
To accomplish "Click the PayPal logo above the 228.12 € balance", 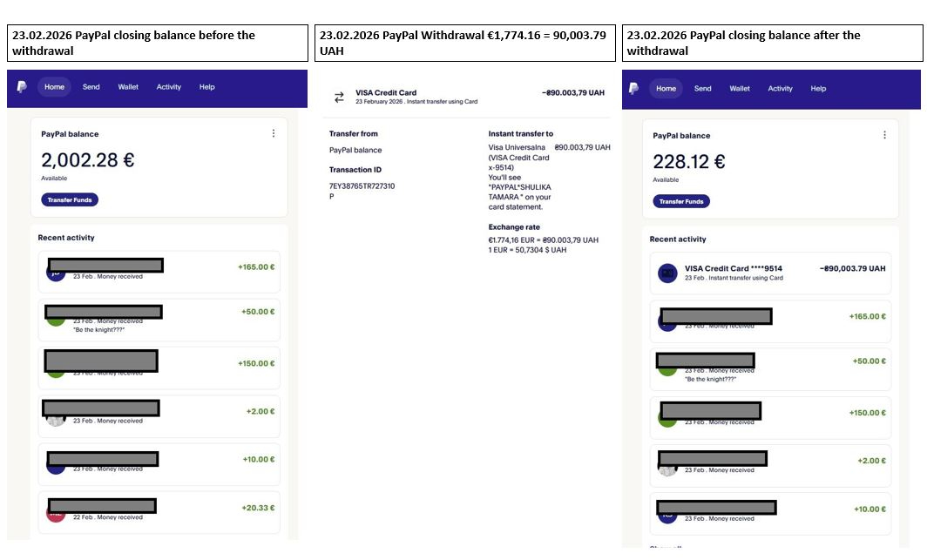I will (x=633, y=88).
